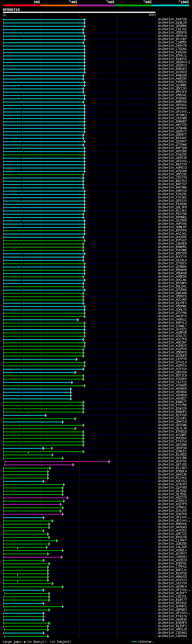Select the UniRef100_P74174 label
The height and width of the screenshot is (644, 192).
pyautogui.click(x=172, y=616)
